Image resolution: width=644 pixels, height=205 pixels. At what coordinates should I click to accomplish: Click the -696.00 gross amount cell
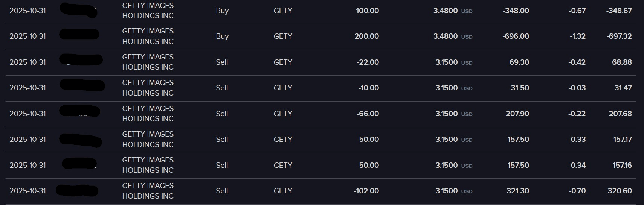pyautogui.click(x=516, y=36)
